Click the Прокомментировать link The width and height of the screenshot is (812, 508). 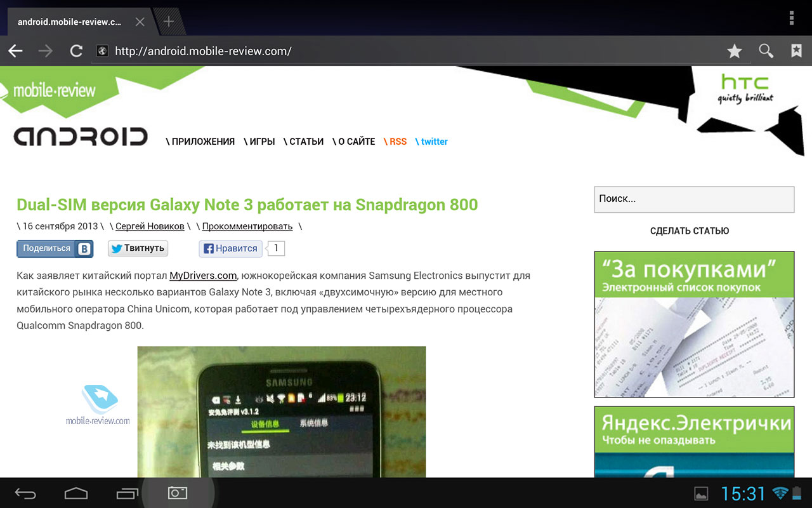tap(247, 226)
